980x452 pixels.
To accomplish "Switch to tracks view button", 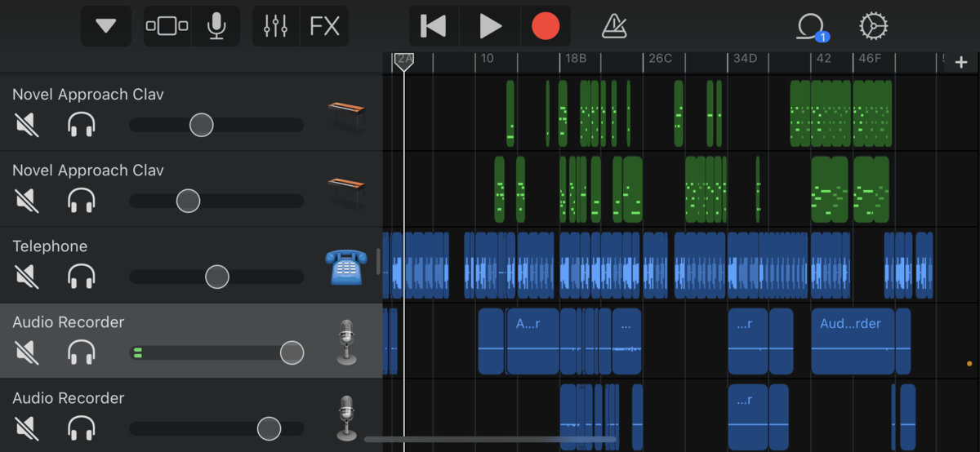I will (x=167, y=26).
